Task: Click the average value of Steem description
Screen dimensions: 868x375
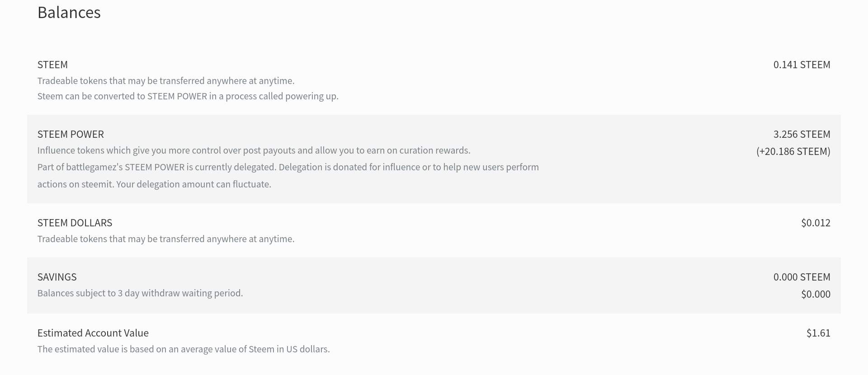Action: (184, 349)
